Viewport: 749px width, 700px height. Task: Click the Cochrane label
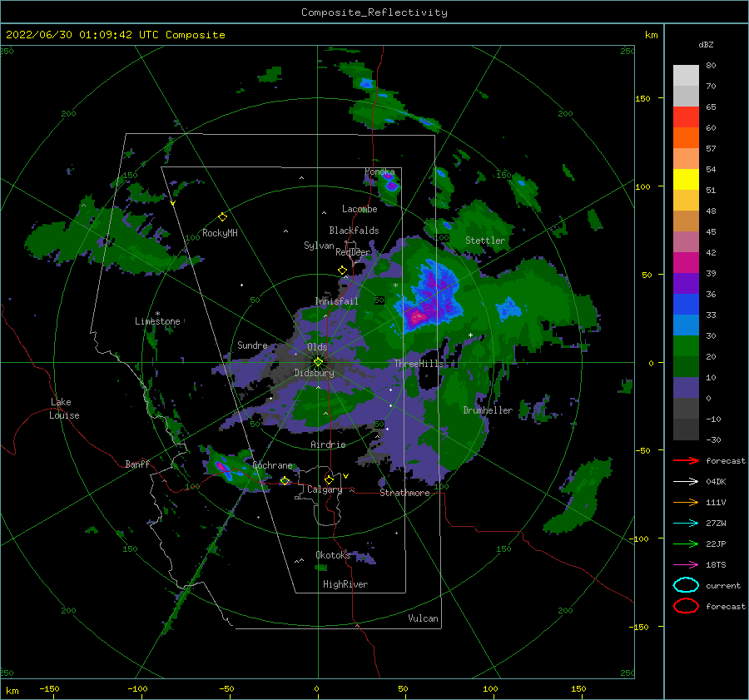(272, 465)
